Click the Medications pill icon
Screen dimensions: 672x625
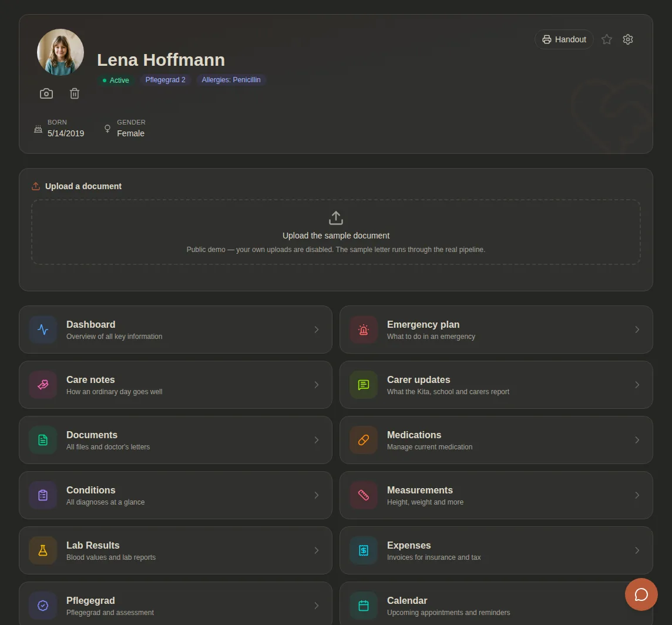(x=364, y=440)
